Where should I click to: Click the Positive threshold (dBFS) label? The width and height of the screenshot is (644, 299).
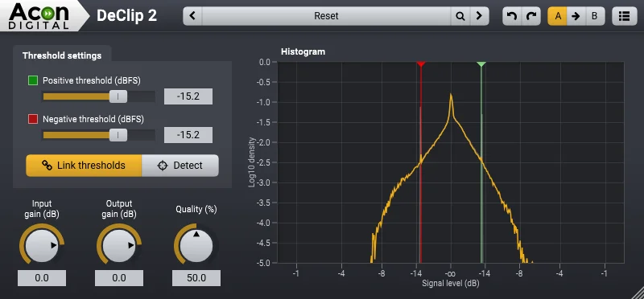click(x=92, y=81)
